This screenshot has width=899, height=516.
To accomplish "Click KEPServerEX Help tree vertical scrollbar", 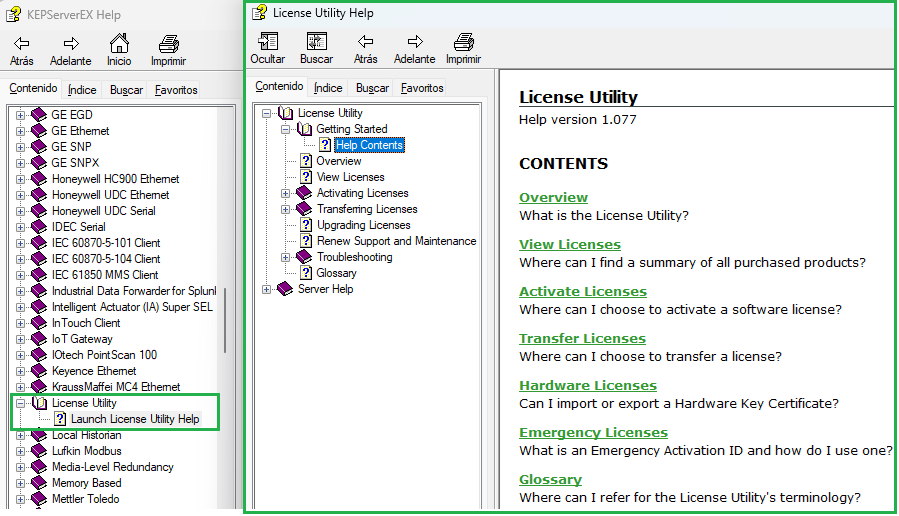I will 225,320.
